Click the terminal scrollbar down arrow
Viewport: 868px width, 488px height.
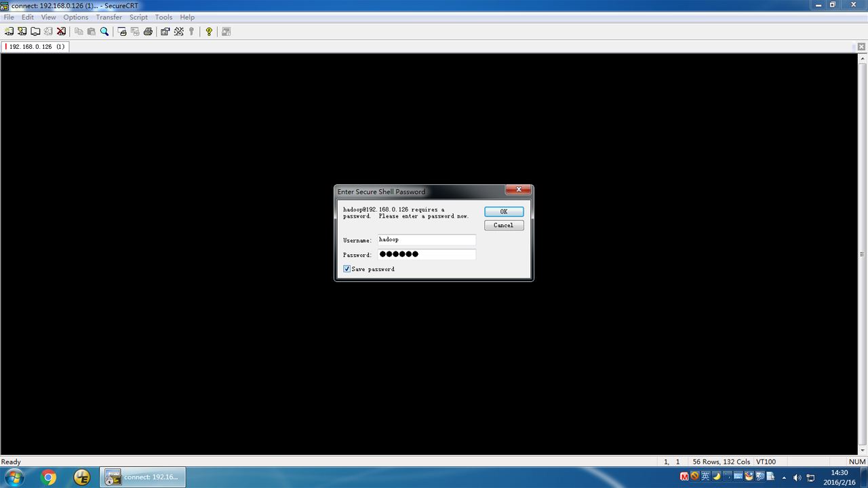[863, 450]
